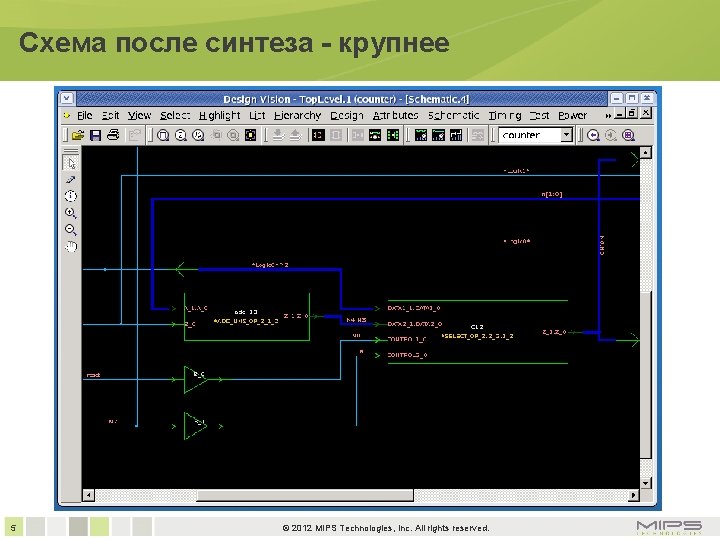Click the first timing report icon

click(421, 135)
